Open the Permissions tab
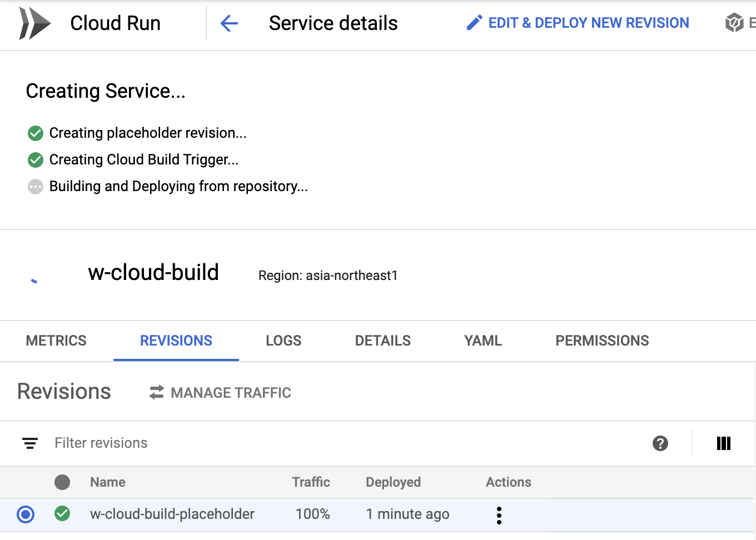This screenshot has width=756, height=540. point(603,341)
